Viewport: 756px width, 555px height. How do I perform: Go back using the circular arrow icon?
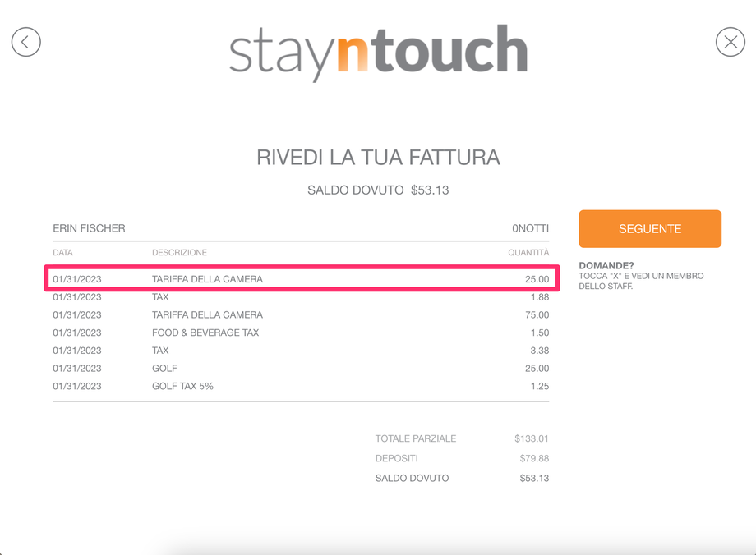point(26,42)
